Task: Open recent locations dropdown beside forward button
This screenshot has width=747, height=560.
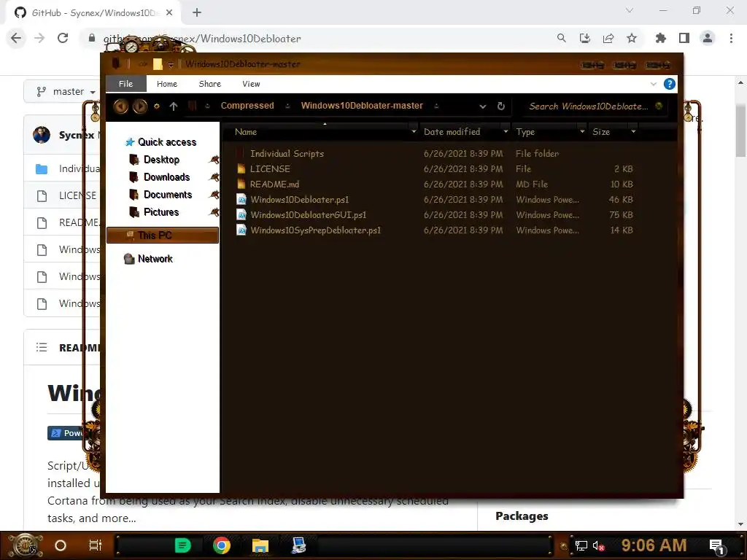Action: pos(156,106)
